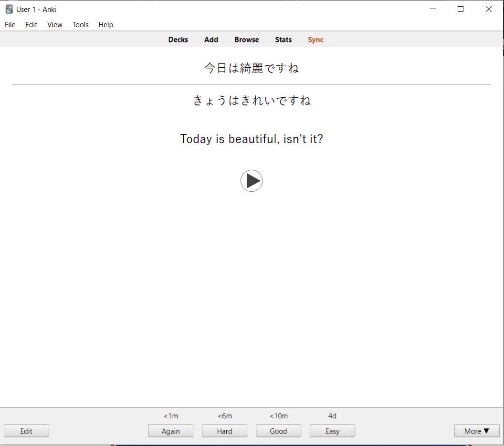
Task: Open the File menu
Action: [10, 25]
